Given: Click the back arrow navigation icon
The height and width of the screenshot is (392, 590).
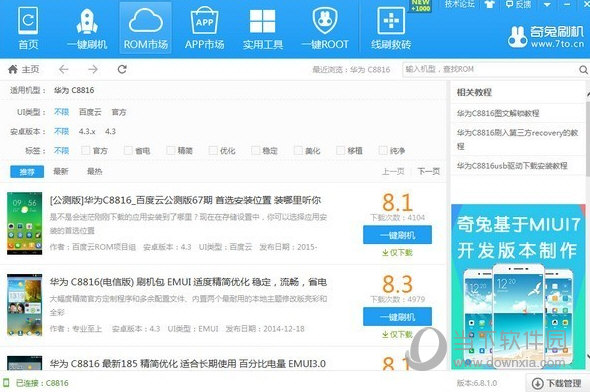Looking at the screenshot, I should 64,69.
